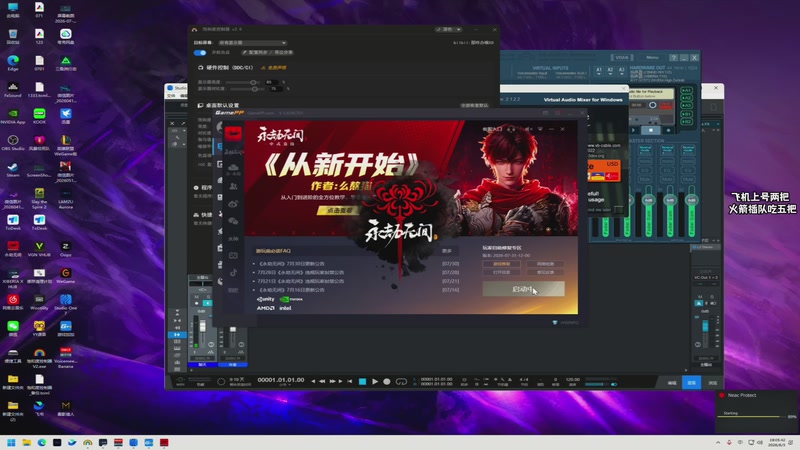Open the 免责声明 disclaimer link
Screen dimensions: 800x450
pos(274,68)
